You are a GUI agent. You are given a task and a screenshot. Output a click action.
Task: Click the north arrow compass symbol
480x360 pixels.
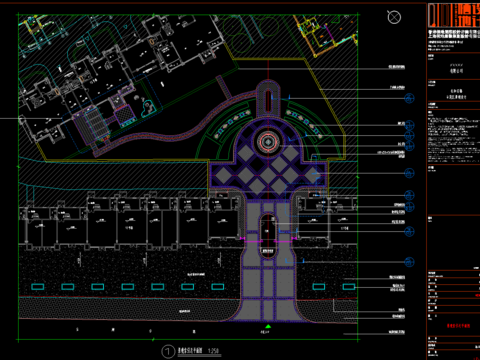point(394,17)
